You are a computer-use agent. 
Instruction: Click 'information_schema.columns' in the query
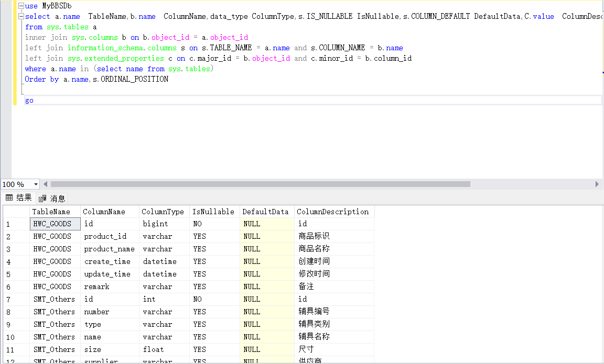122,48
